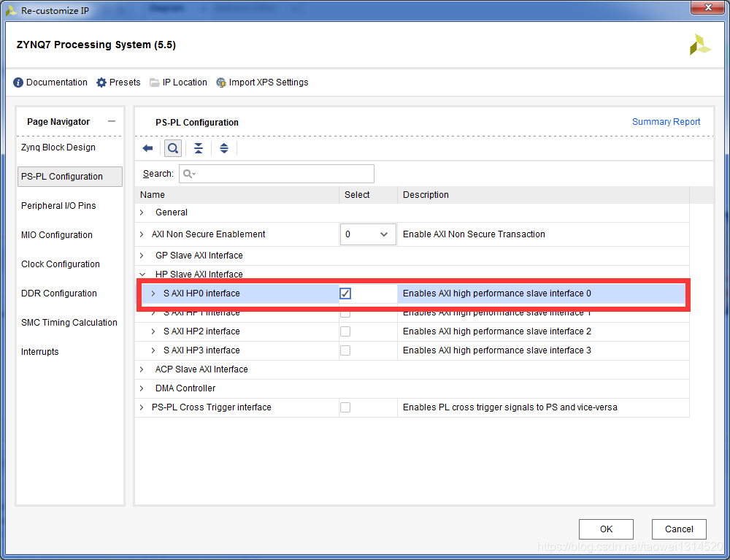This screenshot has height=560, width=730.
Task: Click the Description column header
Action: pyautogui.click(x=543, y=195)
